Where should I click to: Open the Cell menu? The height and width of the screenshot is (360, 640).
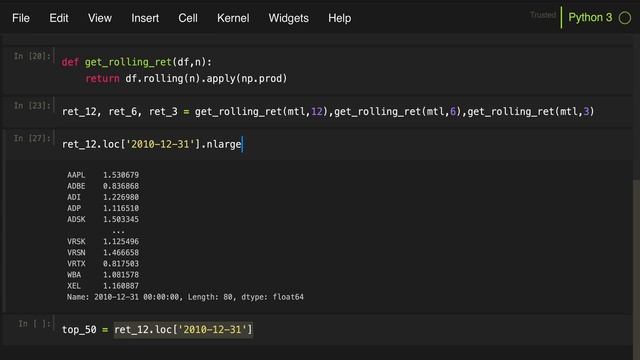[x=188, y=18]
